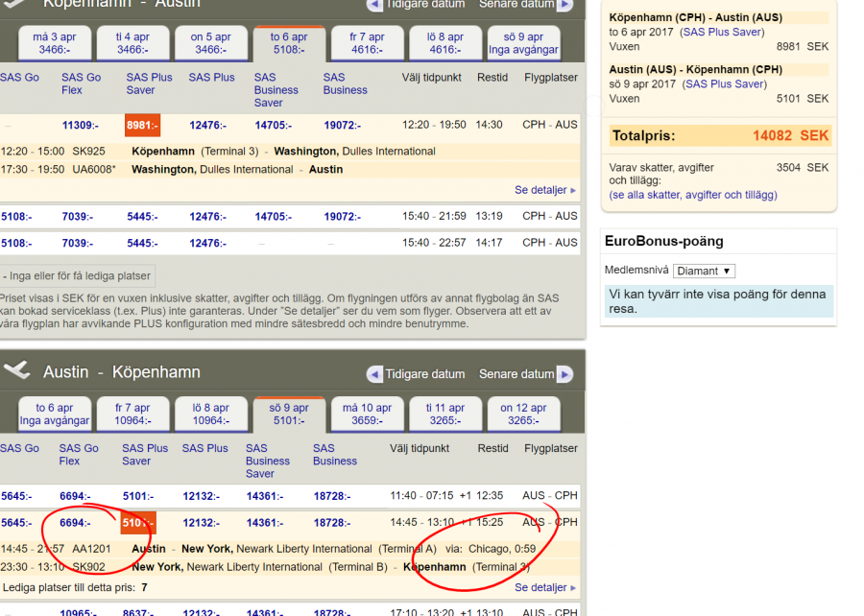Select return date tab fr 7 apr

(x=132, y=414)
